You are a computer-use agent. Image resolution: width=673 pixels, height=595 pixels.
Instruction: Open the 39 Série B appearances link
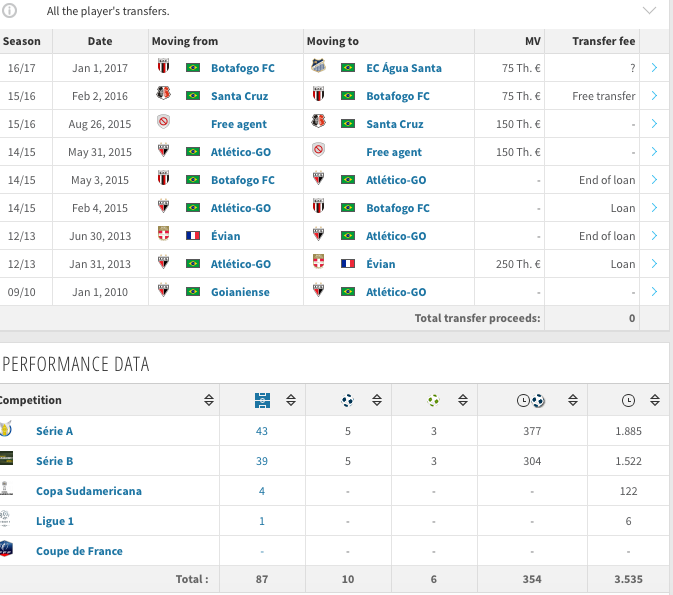coord(262,461)
